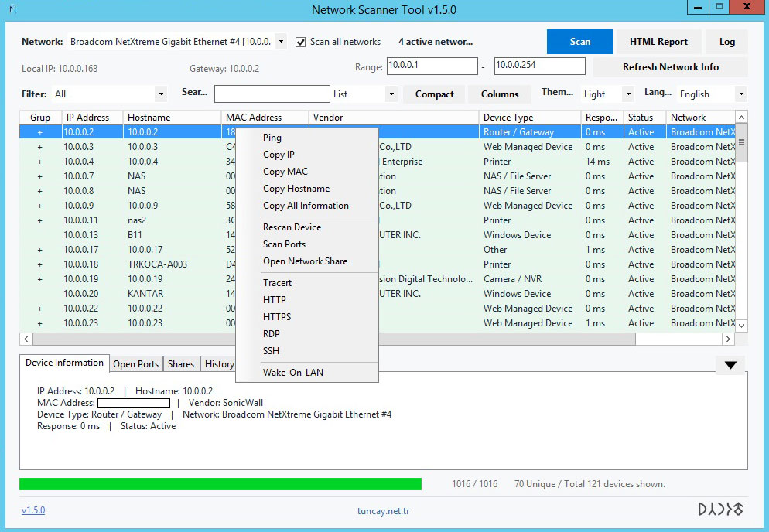
Task: Expand group for 10.0.0.19 row
Action: (40, 279)
